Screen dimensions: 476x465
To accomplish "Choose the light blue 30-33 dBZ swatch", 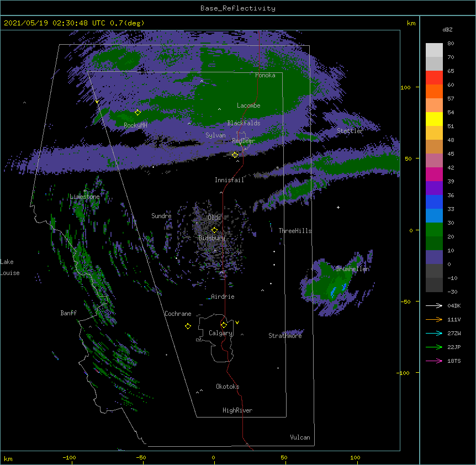I will [x=434, y=215].
